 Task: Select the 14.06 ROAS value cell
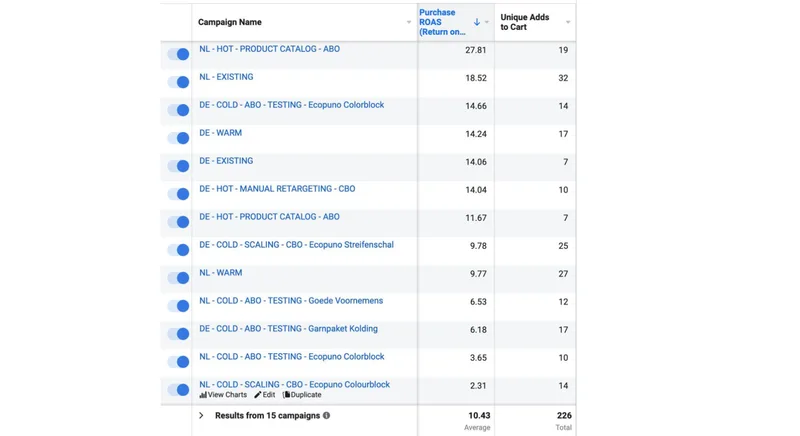point(476,162)
